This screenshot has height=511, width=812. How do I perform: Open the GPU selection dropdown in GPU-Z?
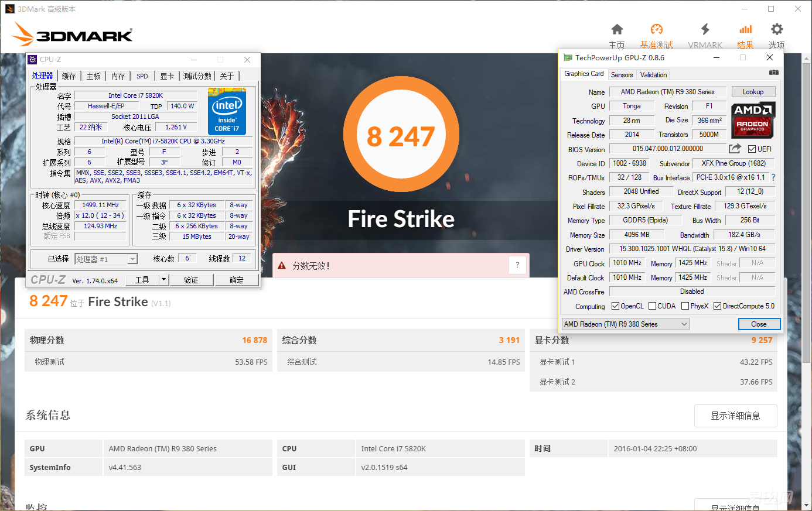[626, 324]
